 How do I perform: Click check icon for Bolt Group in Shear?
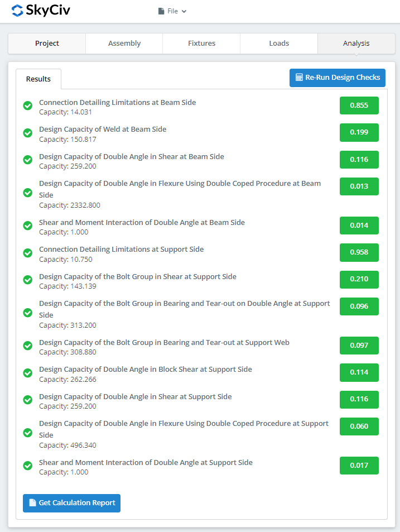(x=27, y=280)
